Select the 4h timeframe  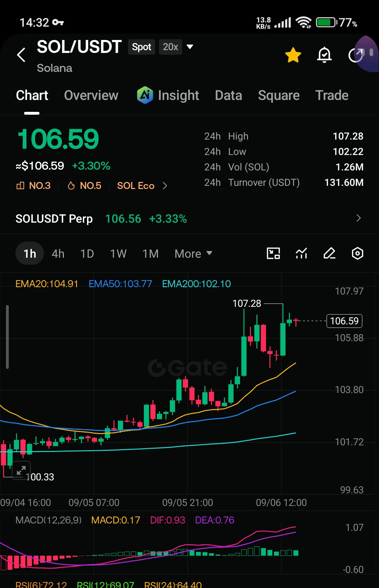click(x=58, y=254)
